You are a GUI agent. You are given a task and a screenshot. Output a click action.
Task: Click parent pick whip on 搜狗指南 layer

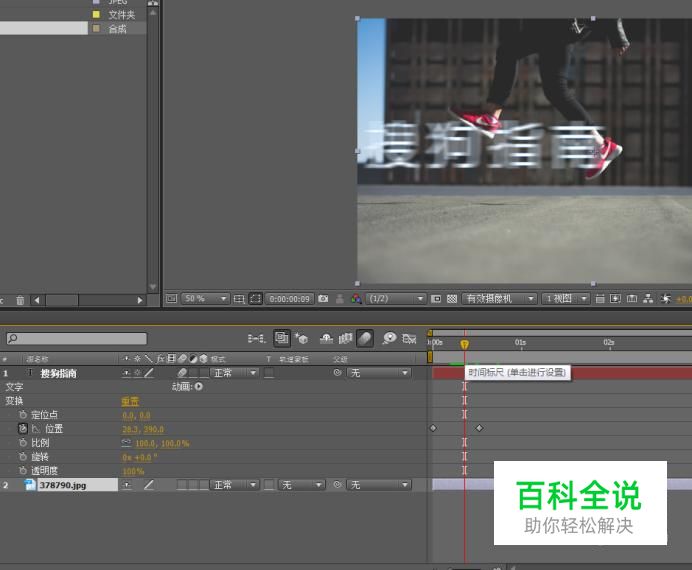(338, 373)
